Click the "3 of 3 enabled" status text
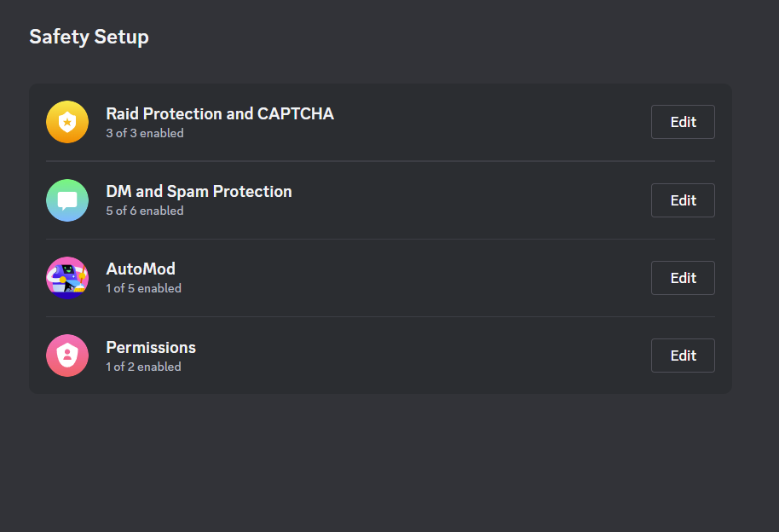779x532 pixels. (144, 133)
